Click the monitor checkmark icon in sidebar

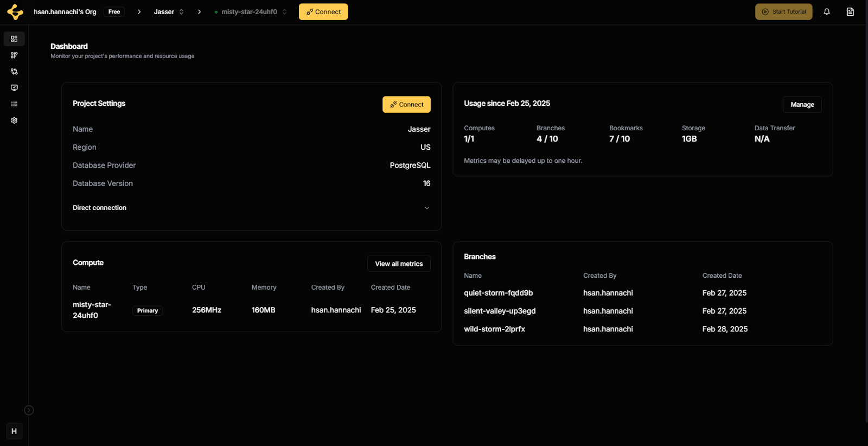14,88
